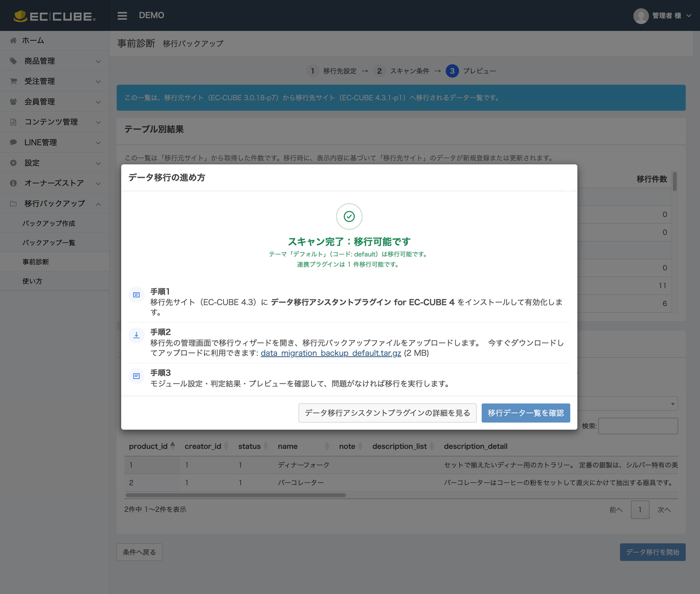Viewport: 700px width, 594px height.
Task: Sort by description_list column arrows
Action: click(x=432, y=446)
